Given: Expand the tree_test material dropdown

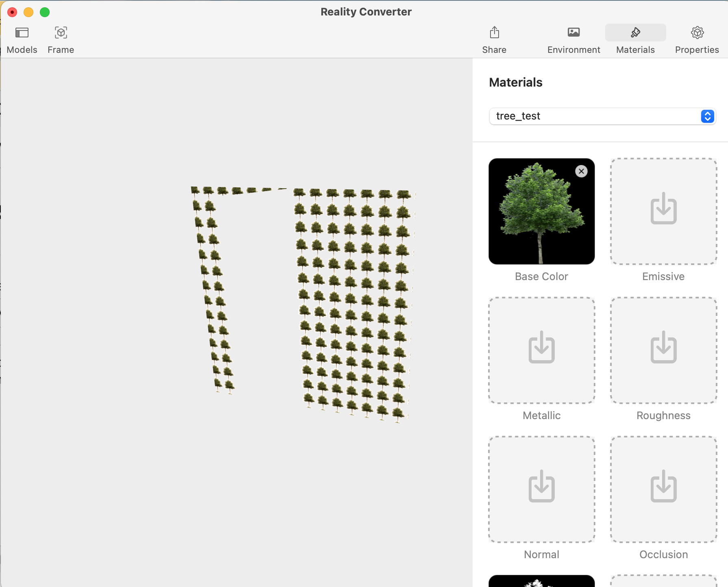Looking at the screenshot, I should 602,116.
